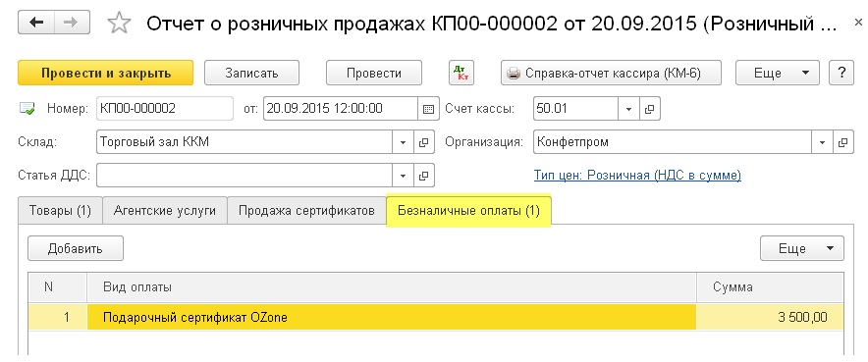
Task: Expand the Склад dropdown list
Action: coord(403,142)
